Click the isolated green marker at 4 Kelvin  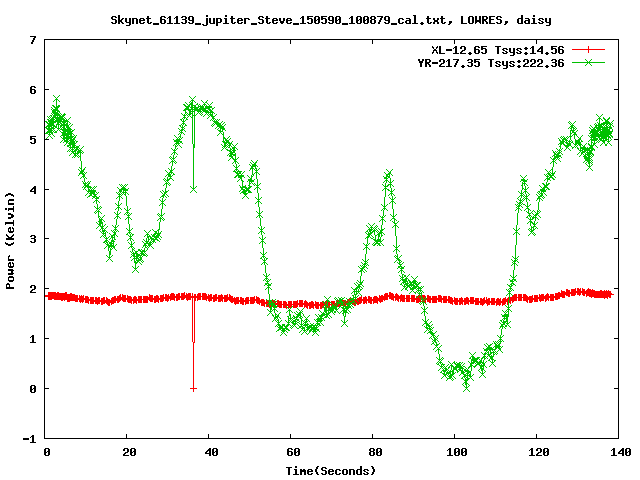pyautogui.click(x=193, y=189)
